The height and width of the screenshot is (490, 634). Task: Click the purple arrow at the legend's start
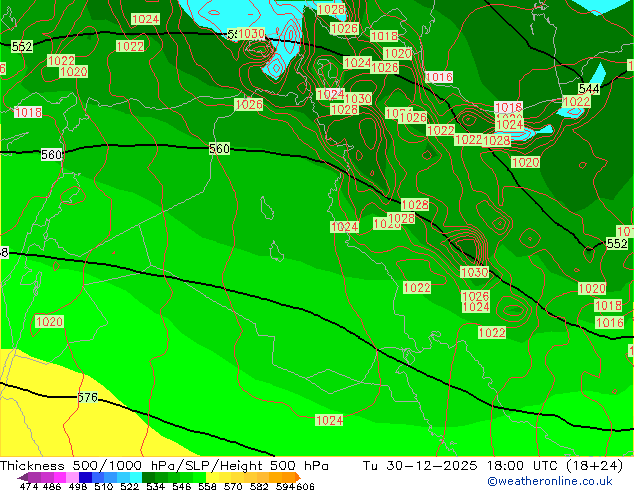point(23,477)
